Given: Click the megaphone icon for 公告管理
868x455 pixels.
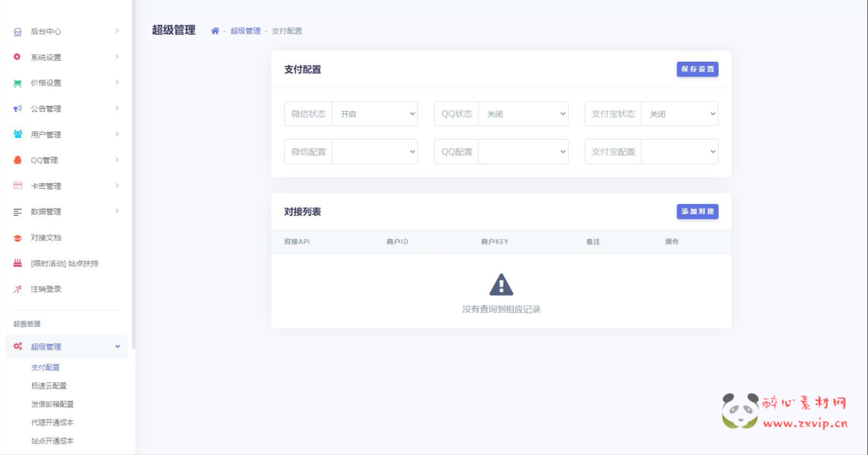Looking at the screenshot, I should click(18, 108).
